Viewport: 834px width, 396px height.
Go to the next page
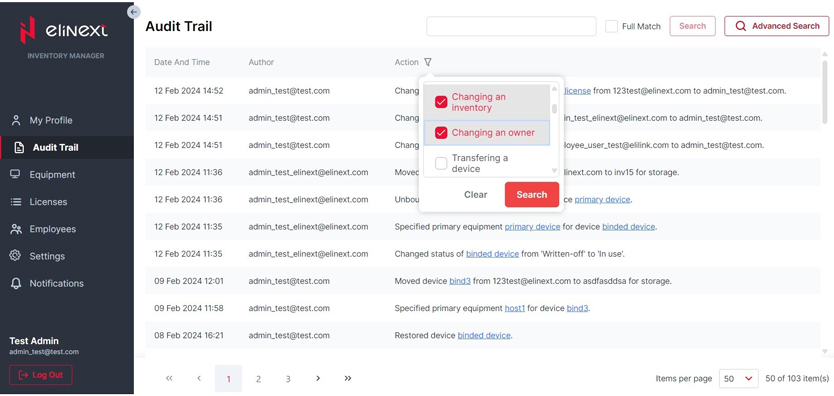(x=318, y=378)
